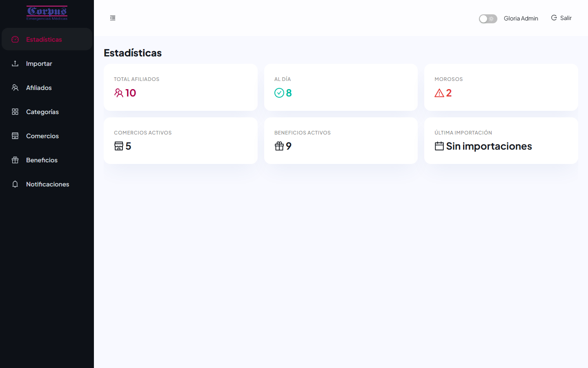Screen dimensions: 588x368
Task: Click the Salir logout icon
Action: click(554, 18)
